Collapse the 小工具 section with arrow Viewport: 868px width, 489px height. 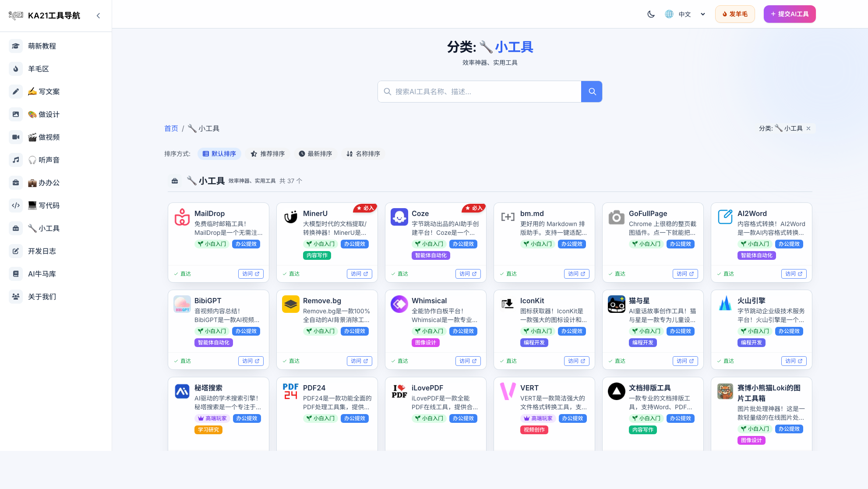click(300, 181)
